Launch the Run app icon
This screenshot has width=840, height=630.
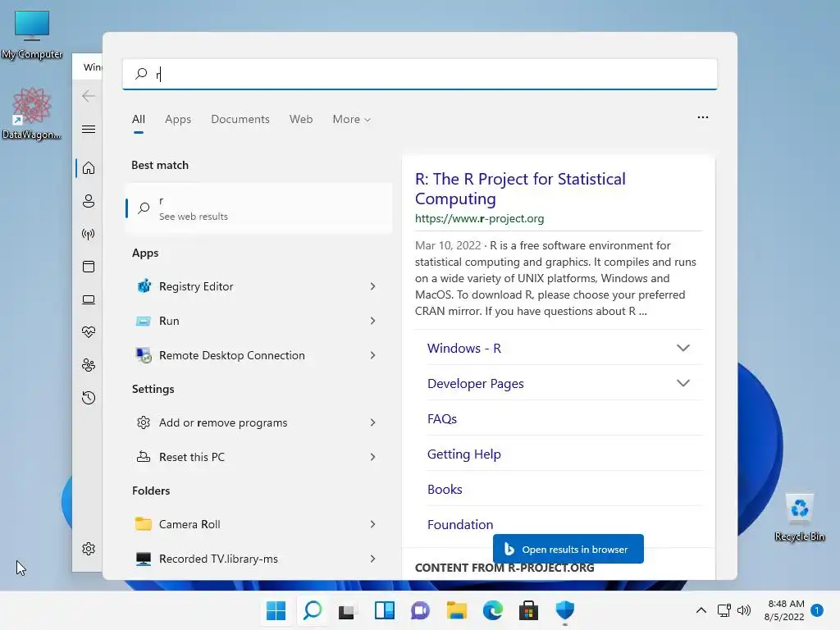[x=143, y=321]
